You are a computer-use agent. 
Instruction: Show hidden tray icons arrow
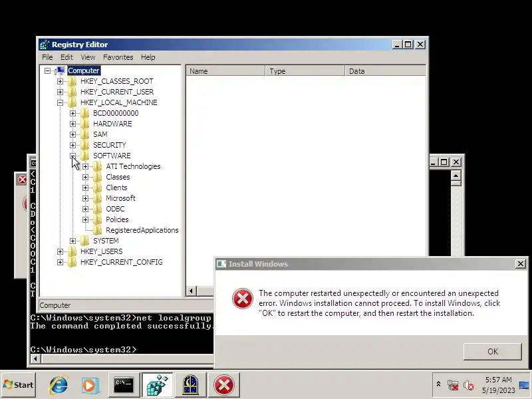click(x=438, y=384)
